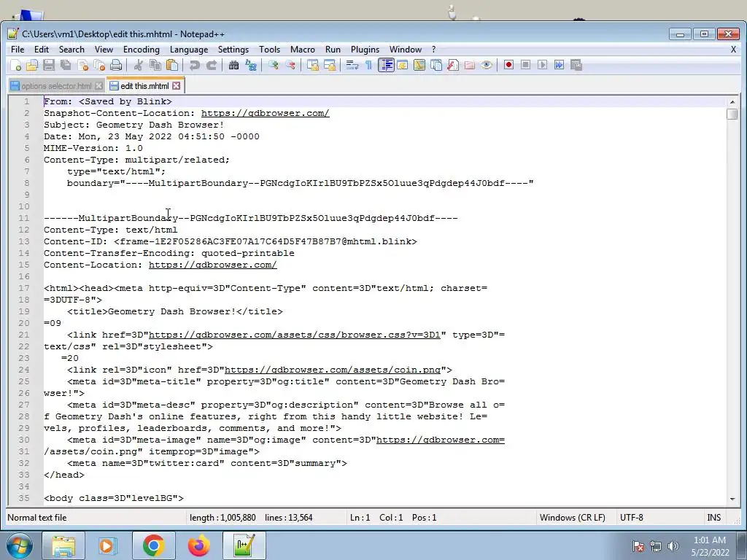Open the Search menu
Image resolution: width=747 pixels, height=560 pixels.
[71, 50]
